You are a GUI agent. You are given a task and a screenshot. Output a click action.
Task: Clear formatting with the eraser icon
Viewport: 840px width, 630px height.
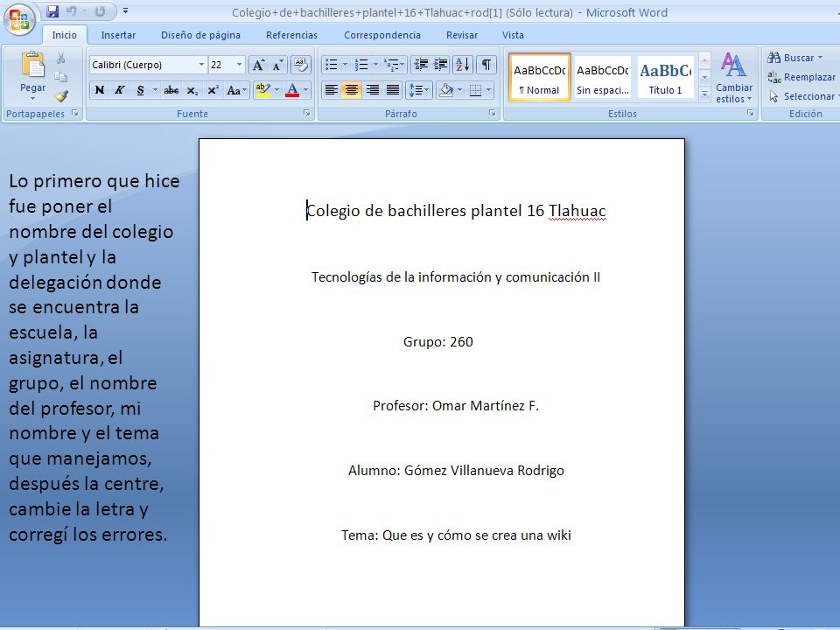(301, 65)
